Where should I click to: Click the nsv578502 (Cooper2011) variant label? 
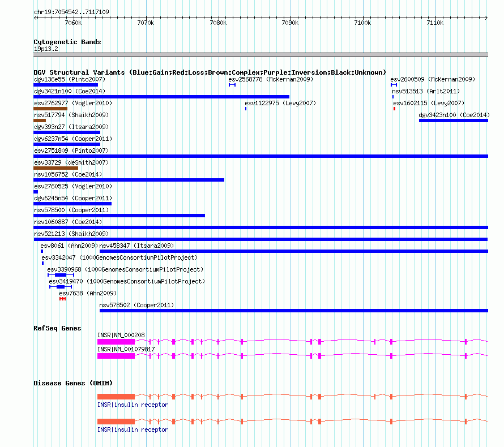[x=136, y=305]
